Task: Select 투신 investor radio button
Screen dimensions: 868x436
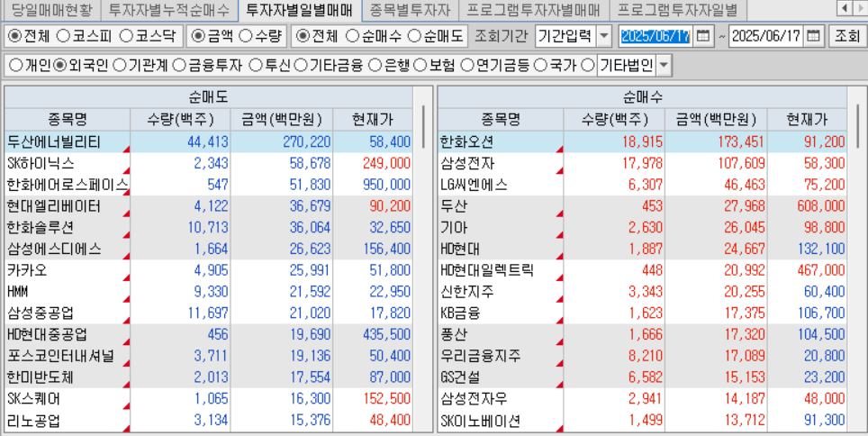Action: (255, 66)
